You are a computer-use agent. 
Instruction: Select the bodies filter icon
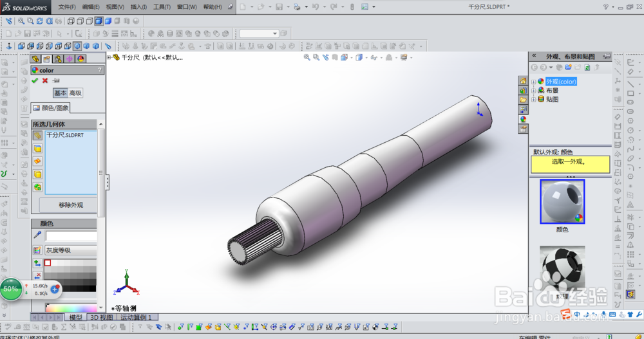click(37, 174)
